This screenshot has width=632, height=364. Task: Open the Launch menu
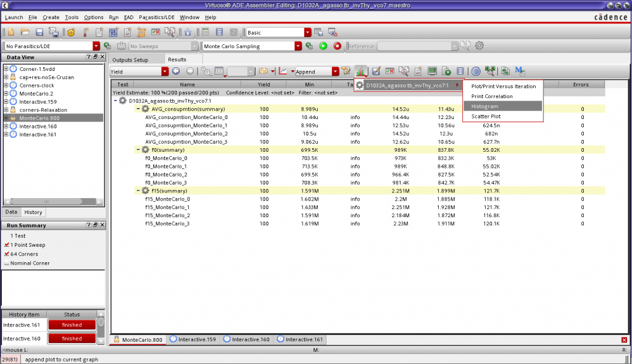pos(14,17)
